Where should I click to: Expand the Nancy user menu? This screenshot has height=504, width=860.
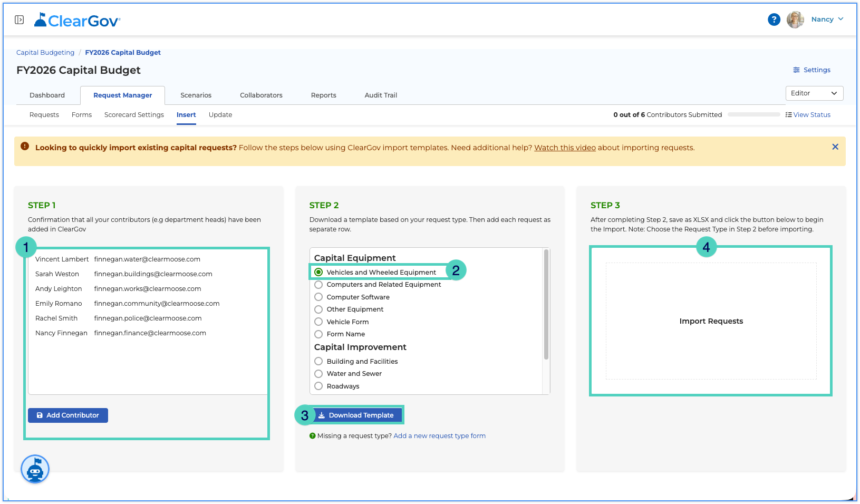click(x=827, y=20)
